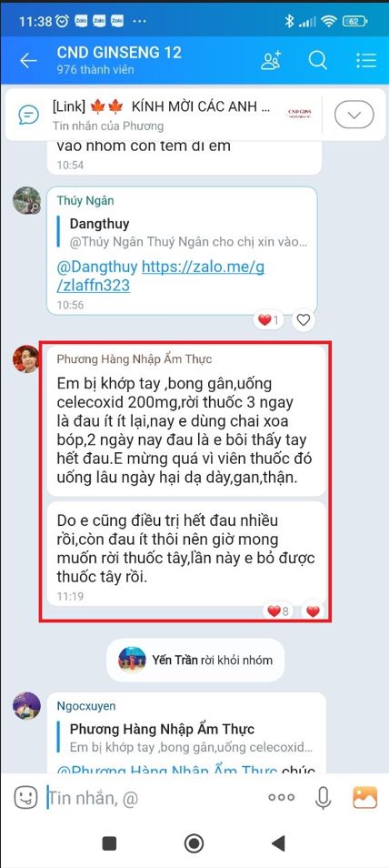Tap the Android home navigation button
The width and height of the screenshot is (389, 868).
click(194, 843)
